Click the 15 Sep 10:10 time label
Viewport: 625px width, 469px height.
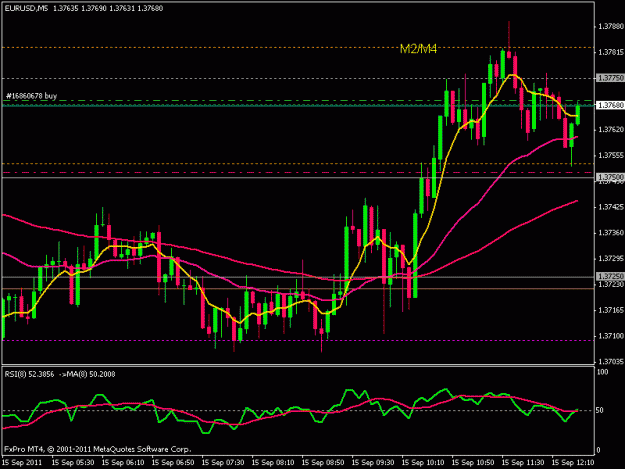tap(423, 463)
